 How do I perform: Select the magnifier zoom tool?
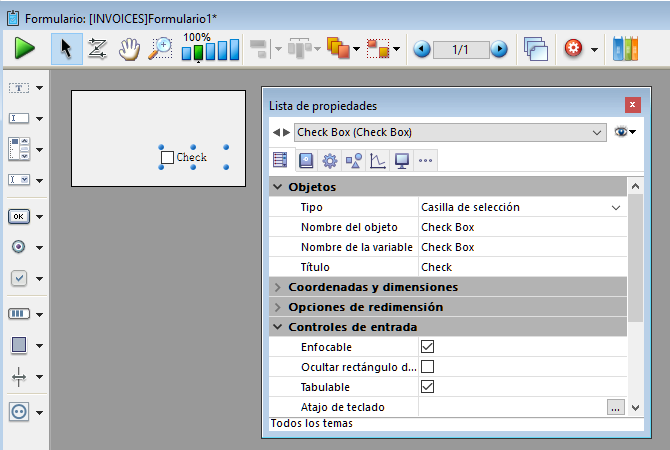click(160, 48)
